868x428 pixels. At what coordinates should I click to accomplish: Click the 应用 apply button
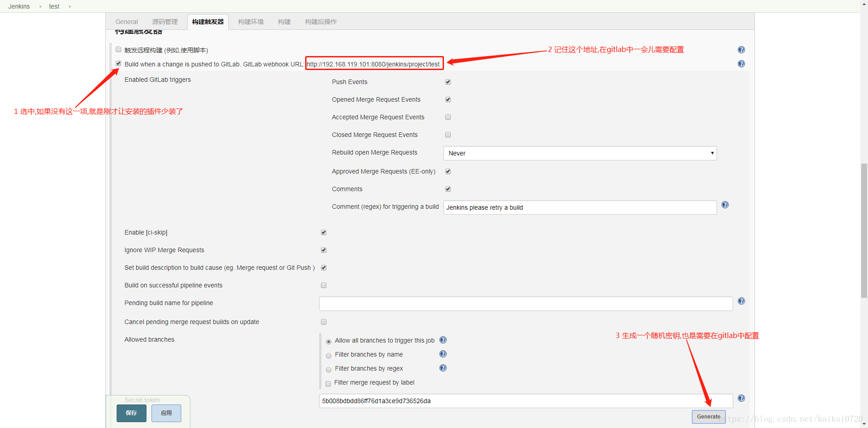click(166, 413)
